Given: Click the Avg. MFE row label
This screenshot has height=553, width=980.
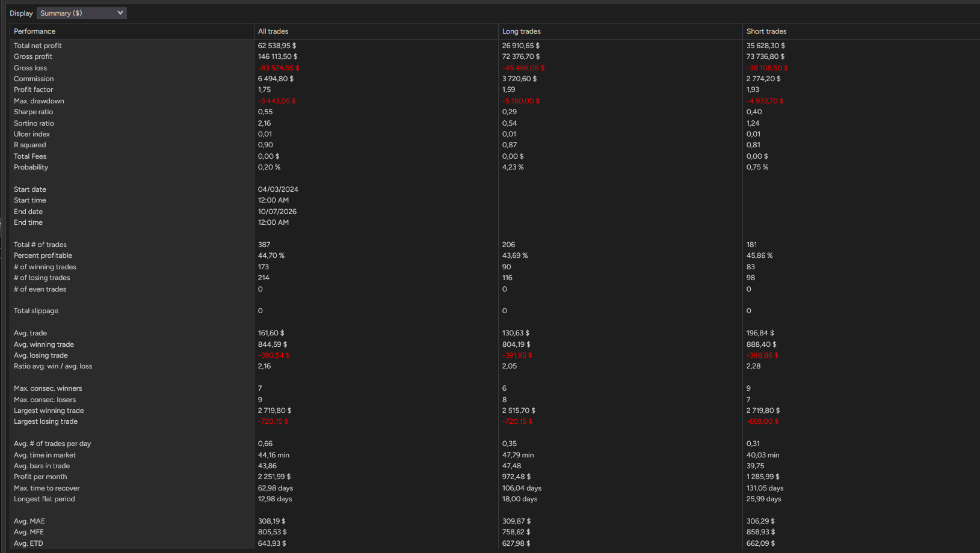Looking at the screenshot, I should click(29, 532).
